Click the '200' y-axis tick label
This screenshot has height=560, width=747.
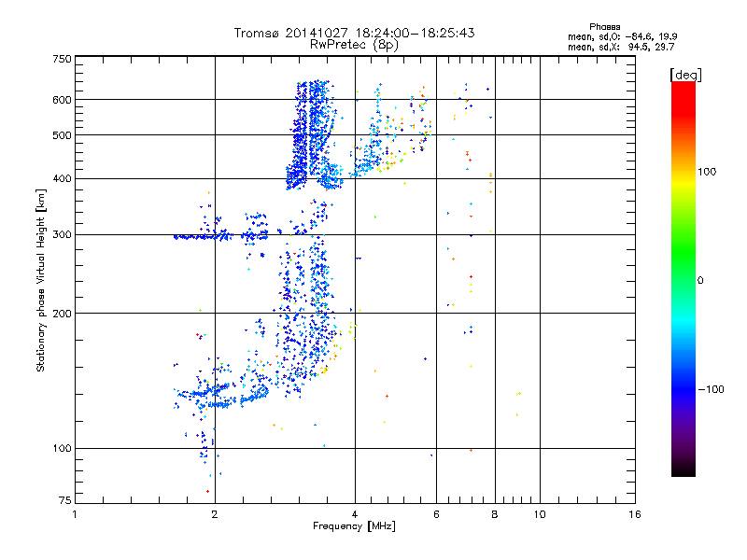pos(62,314)
